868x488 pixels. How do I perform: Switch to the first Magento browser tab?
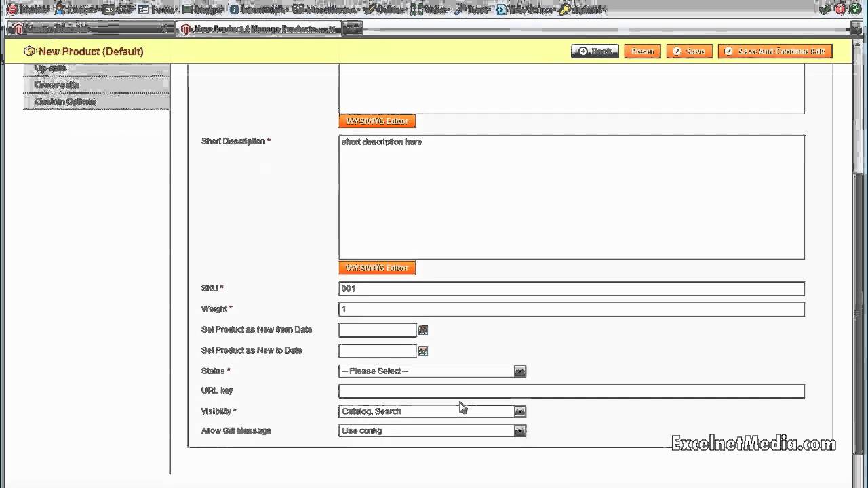[x=90, y=28]
